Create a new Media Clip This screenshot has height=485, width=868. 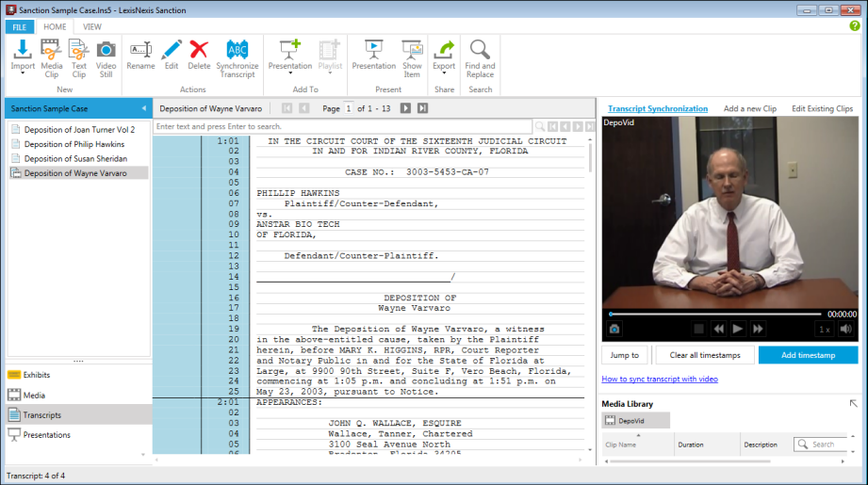(52, 58)
